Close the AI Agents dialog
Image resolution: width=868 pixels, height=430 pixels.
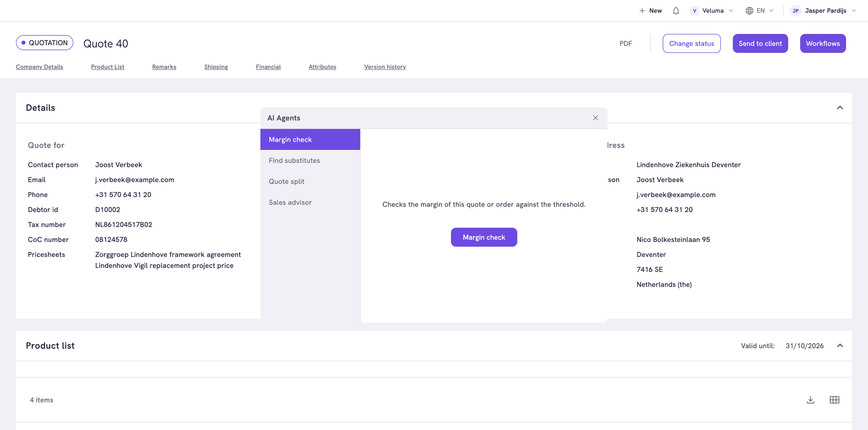pyautogui.click(x=596, y=118)
